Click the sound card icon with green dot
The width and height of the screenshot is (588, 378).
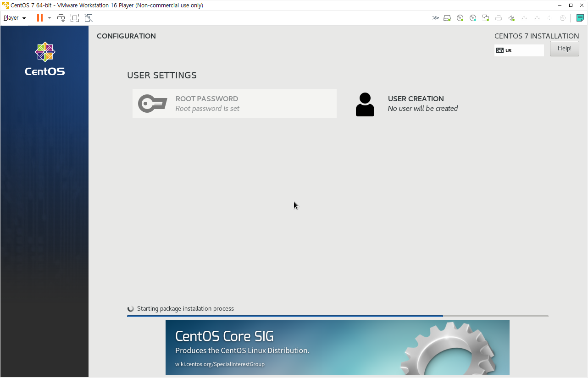(511, 18)
